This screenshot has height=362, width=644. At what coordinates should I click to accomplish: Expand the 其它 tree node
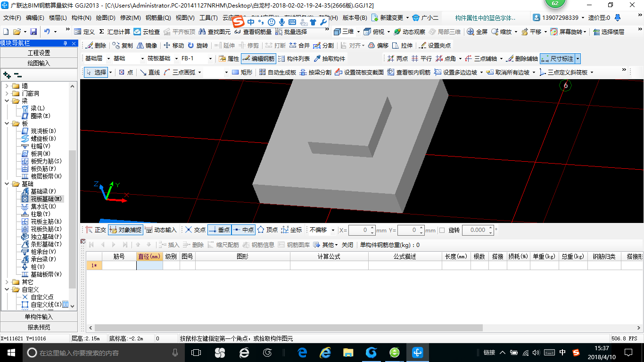(x=7, y=282)
